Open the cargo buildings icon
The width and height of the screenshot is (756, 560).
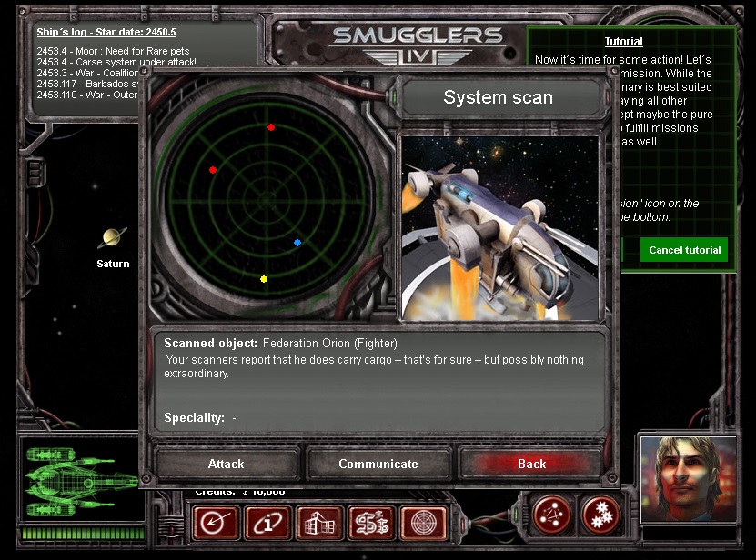319,523
